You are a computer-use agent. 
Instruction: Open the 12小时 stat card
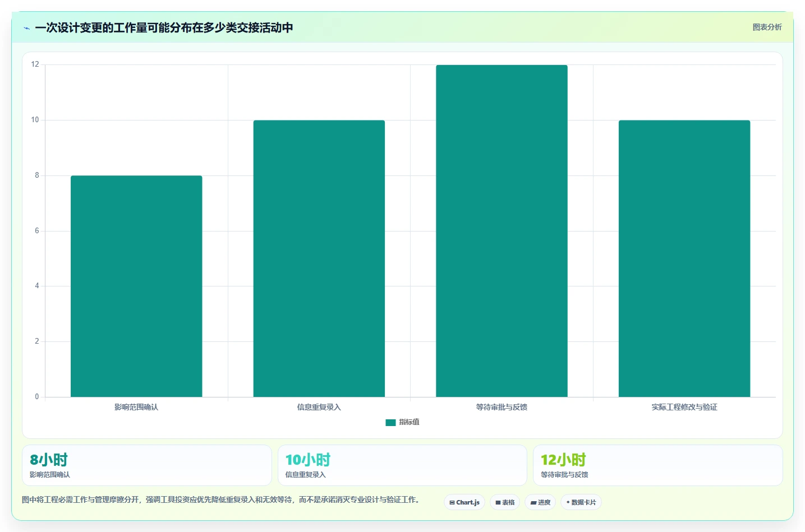(657, 465)
